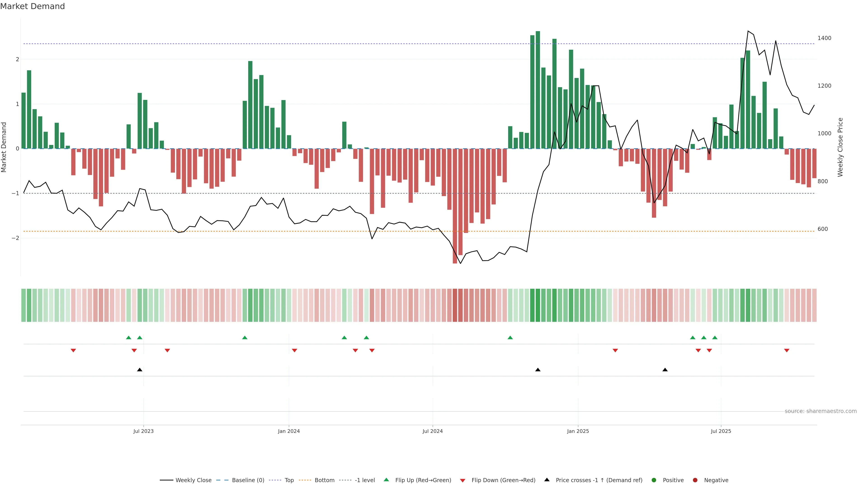Click the Weekly Close Price axis title

tap(840, 147)
